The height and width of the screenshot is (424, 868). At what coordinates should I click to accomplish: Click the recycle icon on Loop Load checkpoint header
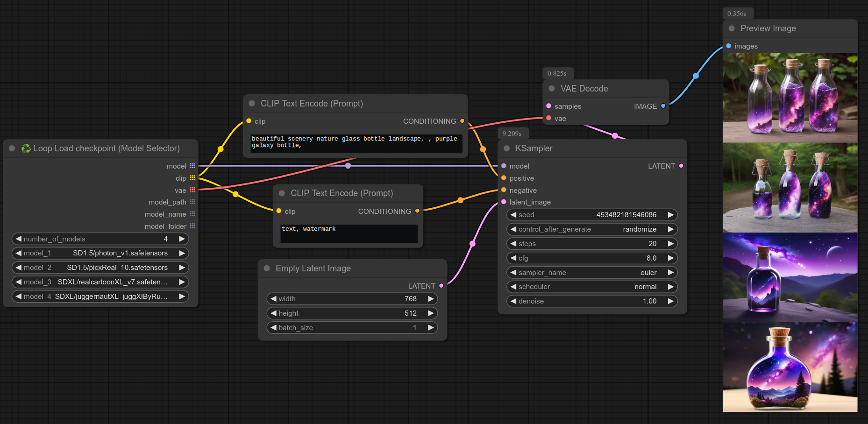coord(26,148)
